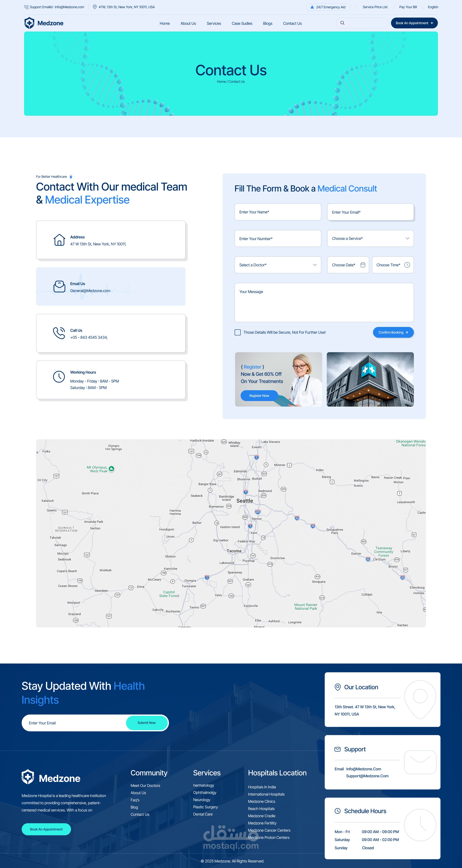Go to Services in navigation menu
The image size is (462, 868).
pyautogui.click(x=214, y=24)
